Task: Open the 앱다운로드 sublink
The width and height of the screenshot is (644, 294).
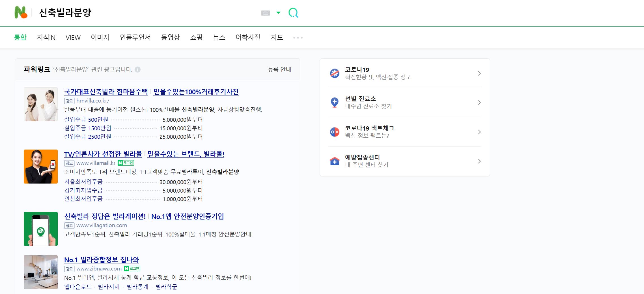Action: pyautogui.click(x=78, y=287)
